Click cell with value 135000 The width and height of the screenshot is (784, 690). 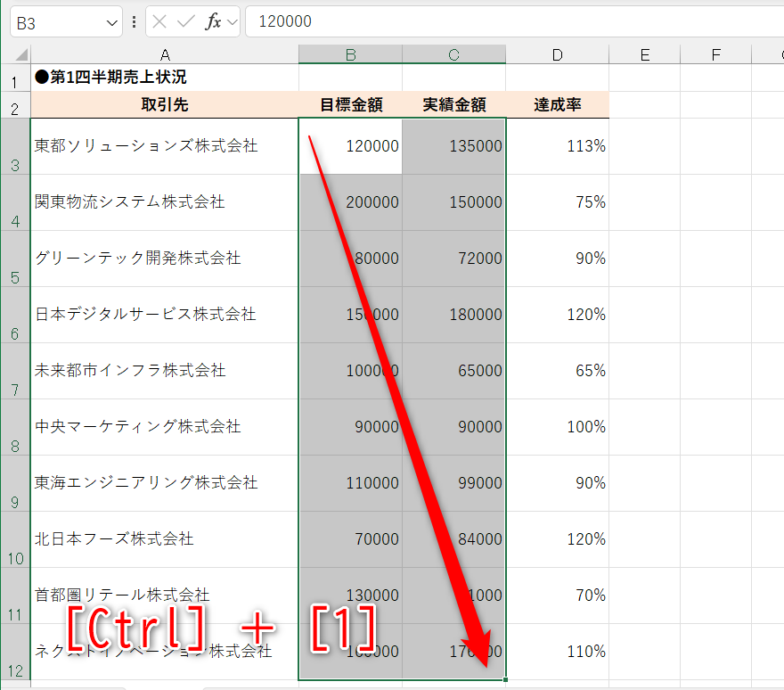(454, 146)
